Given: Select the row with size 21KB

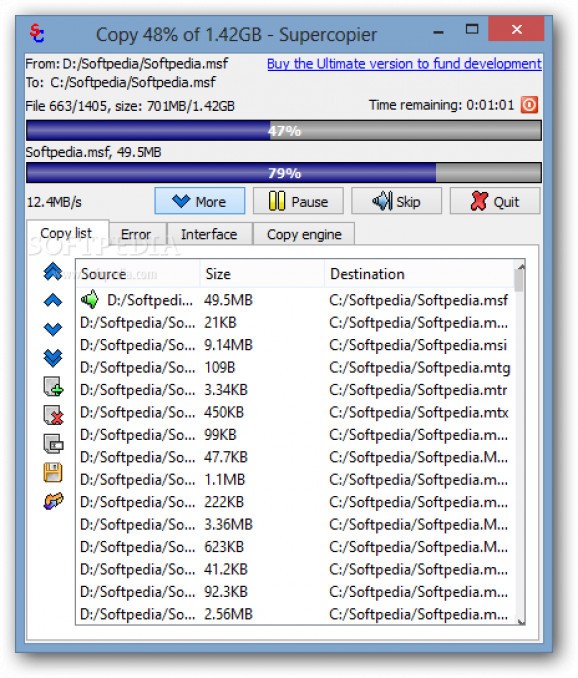Looking at the screenshot, I should point(295,323).
